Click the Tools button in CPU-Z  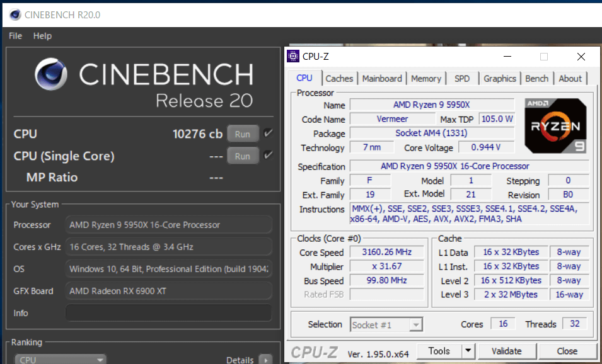coord(439,351)
